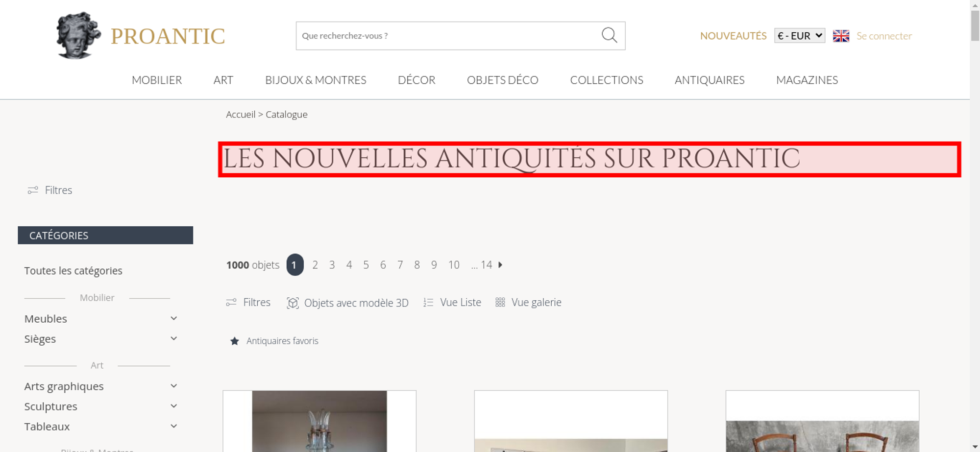Open the BIJOUX & MONTRES menu
Screen dimensions: 980x452
(x=316, y=80)
